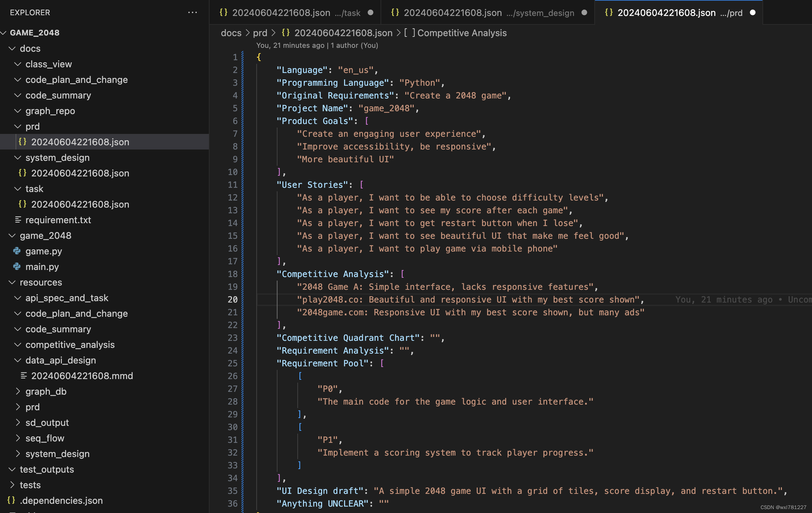Click unsaved dot on system_design JSON tab
Screen dimensions: 812x513
click(584, 13)
